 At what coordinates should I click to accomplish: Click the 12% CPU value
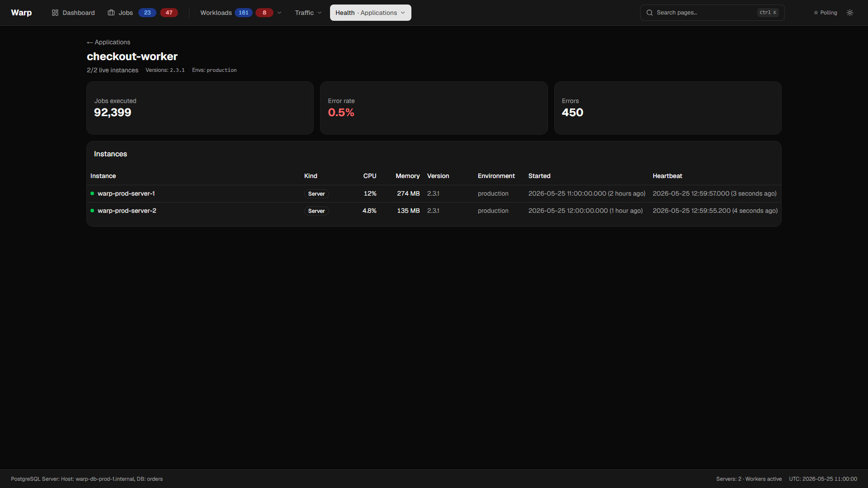click(x=370, y=193)
